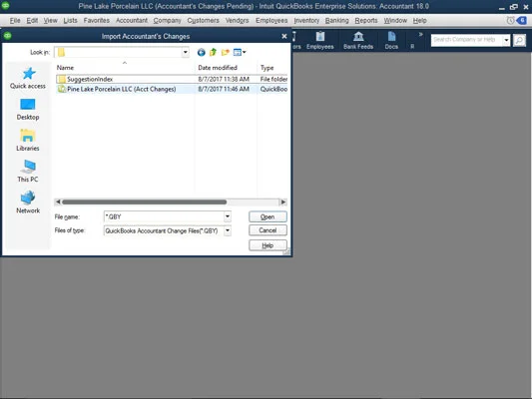Click Help button in dialog
The width and height of the screenshot is (532, 399).
267,245
